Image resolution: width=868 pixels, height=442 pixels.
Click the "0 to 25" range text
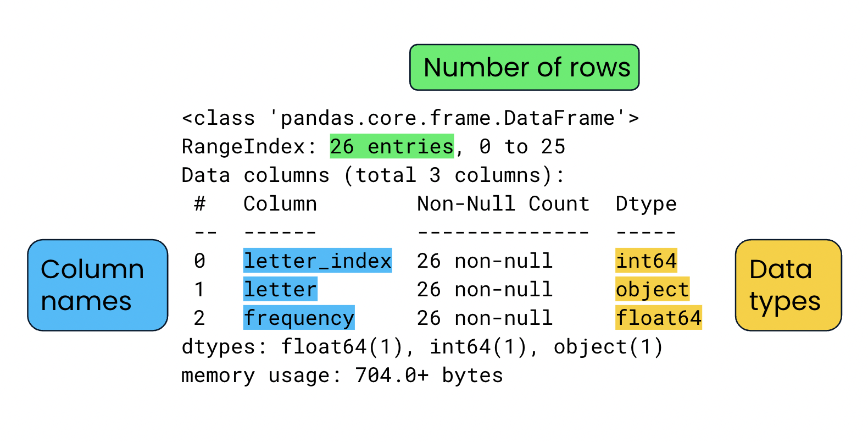pos(522,147)
